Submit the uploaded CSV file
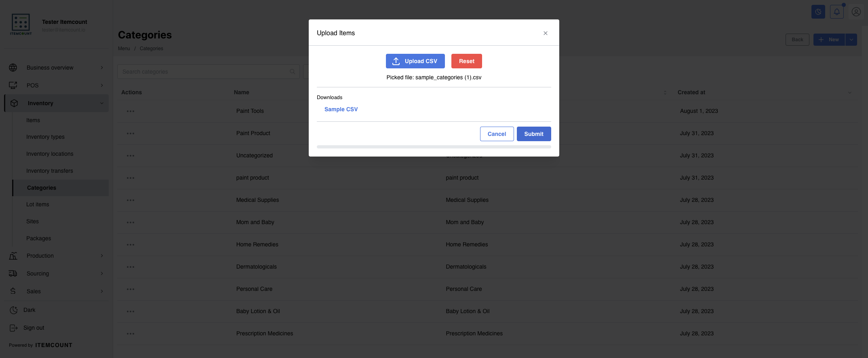This screenshot has width=868, height=358. 534,134
